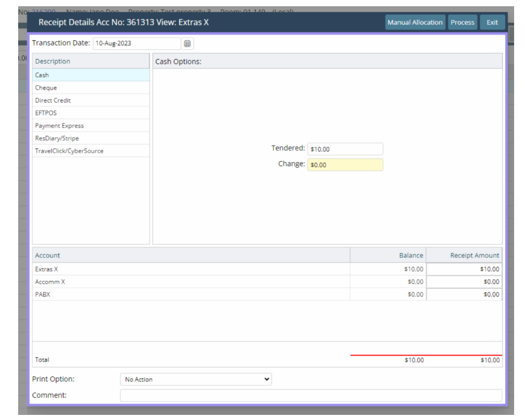Click the Description column header
Screen dimensions: 530x420
point(91,61)
